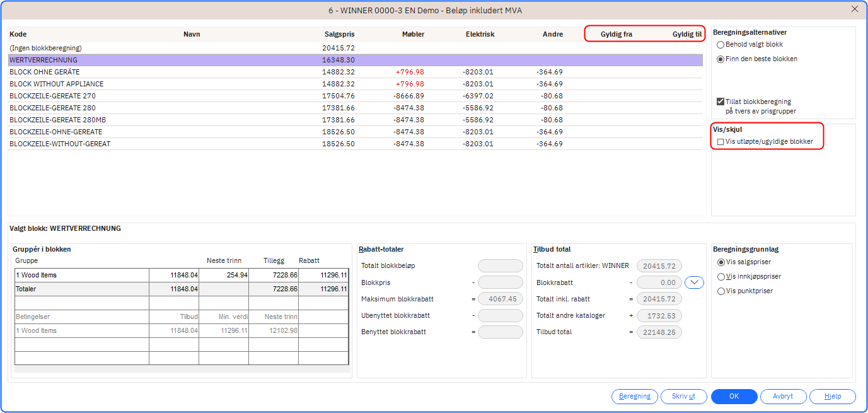Select 'Finn den beste blokken' option
The height and width of the screenshot is (413, 868).
click(720, 59)
